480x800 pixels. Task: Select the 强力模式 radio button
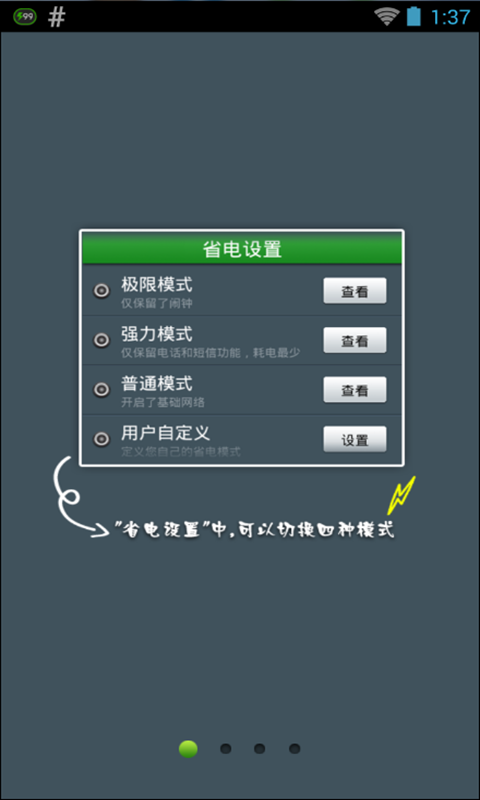click(x=102, y=340)
